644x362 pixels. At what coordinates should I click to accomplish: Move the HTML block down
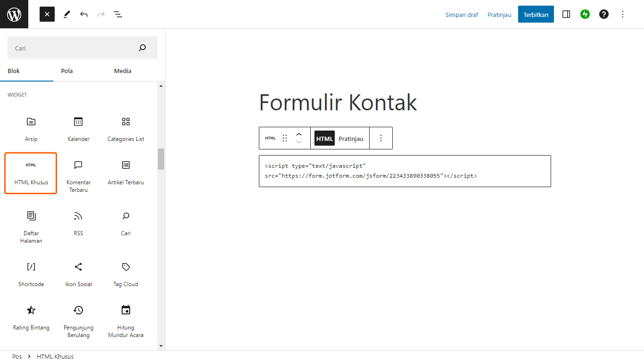pos(299,142)
